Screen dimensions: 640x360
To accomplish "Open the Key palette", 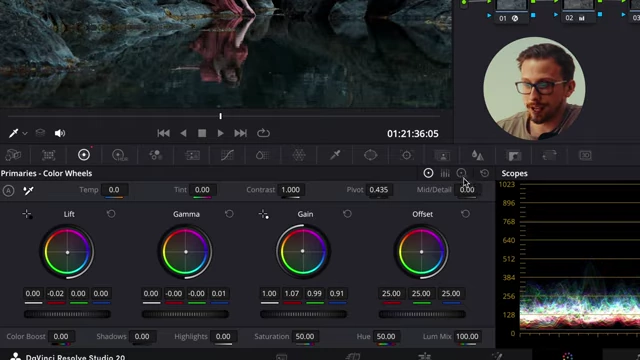I will (514, 156).
